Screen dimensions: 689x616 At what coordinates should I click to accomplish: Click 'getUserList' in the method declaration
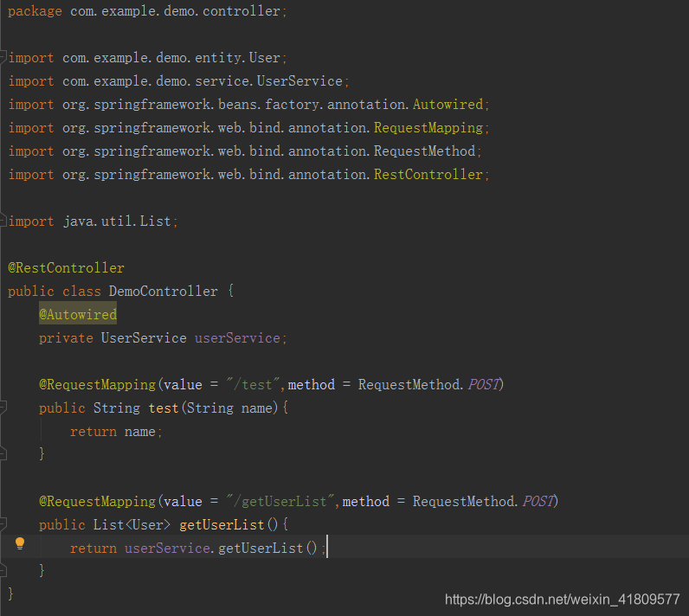click(x=222, y=524)
